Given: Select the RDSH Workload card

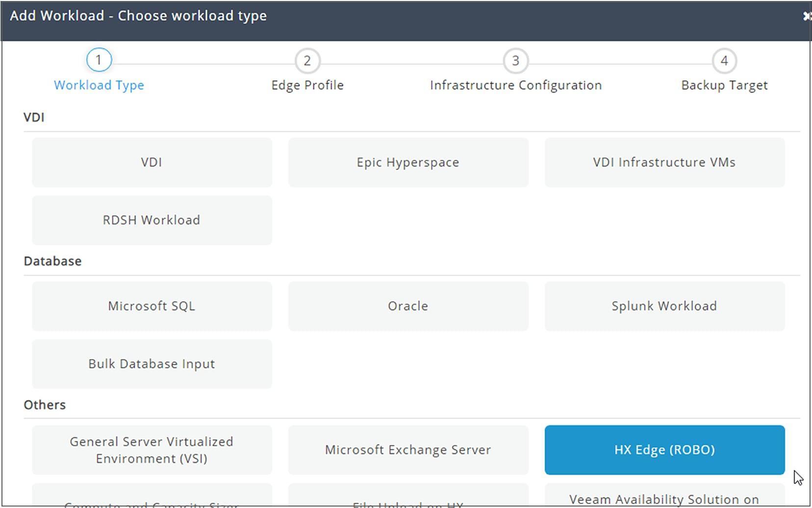Looking at the screenshot, I should [152, 220].
